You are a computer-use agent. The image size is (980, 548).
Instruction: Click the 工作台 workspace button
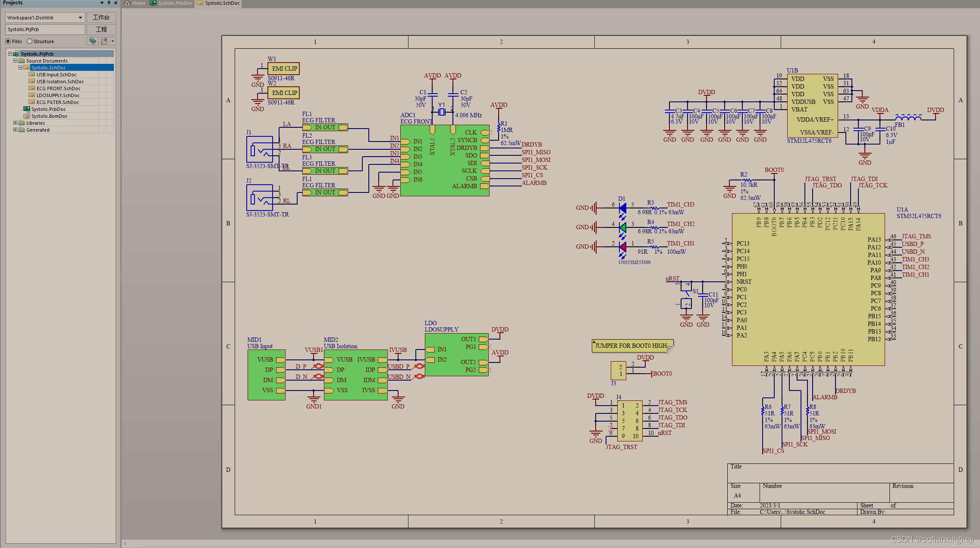101,17
